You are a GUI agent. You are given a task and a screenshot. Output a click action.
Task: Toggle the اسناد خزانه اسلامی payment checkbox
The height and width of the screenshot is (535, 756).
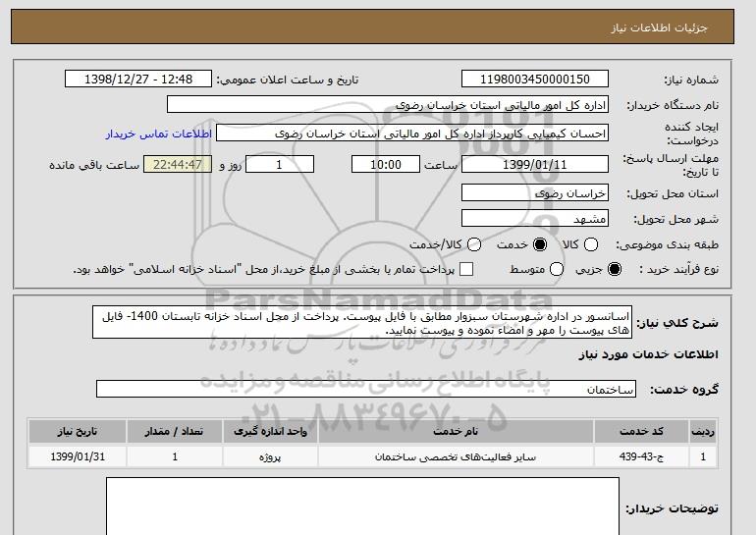[466, 269]
